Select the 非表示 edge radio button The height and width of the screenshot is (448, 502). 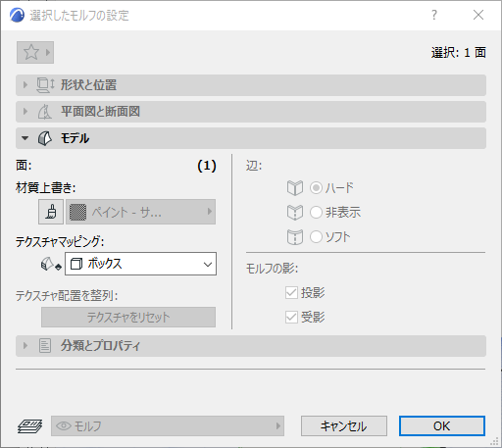click(316, 212)
